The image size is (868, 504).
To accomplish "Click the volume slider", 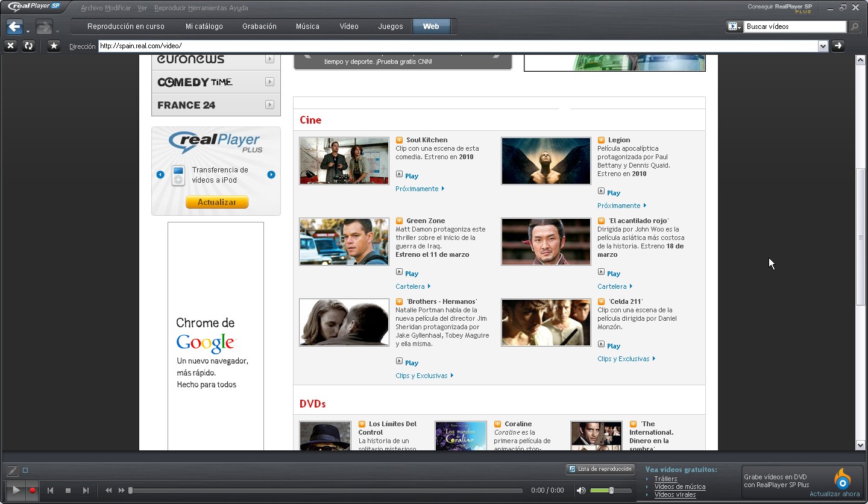I will click(611, 491).
